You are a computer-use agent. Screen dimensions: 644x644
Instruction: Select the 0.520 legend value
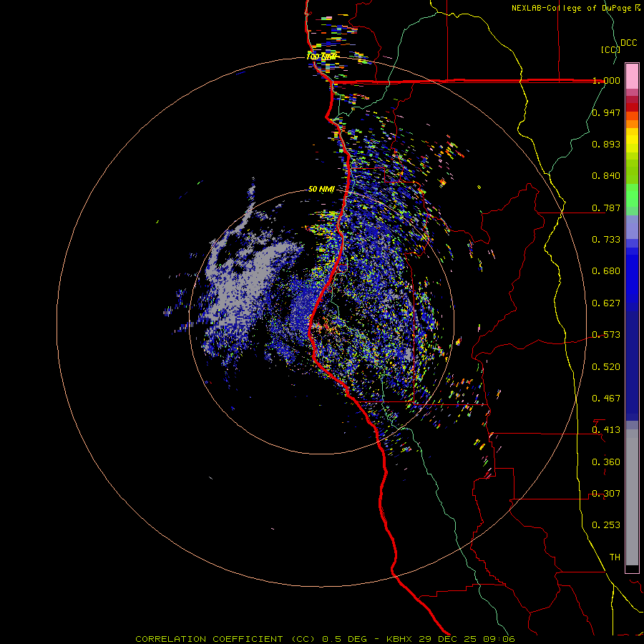[606, 367]
